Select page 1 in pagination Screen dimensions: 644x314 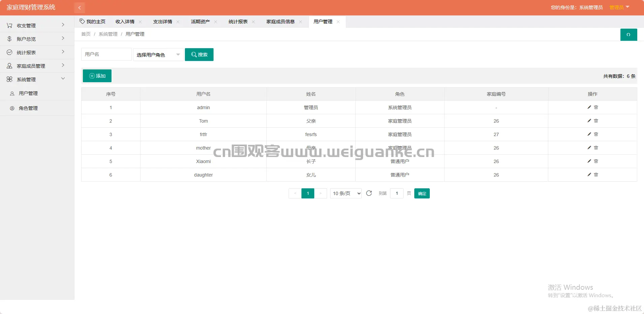pyautogui.click(x=308, y=193)
